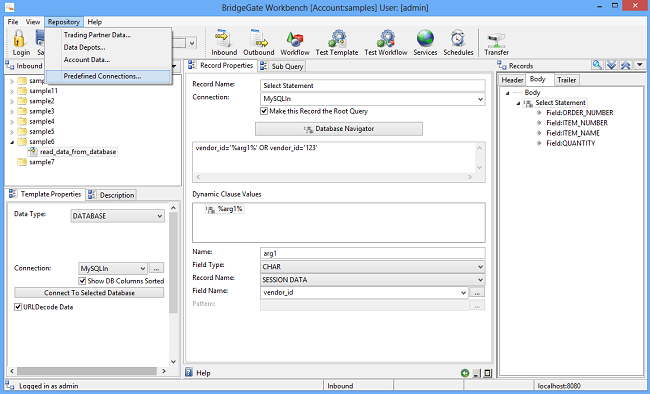Screen dimensions: 650x394
Task: Select Field:ITEM_NAME in Records tree
Action: tap(572, 133)
